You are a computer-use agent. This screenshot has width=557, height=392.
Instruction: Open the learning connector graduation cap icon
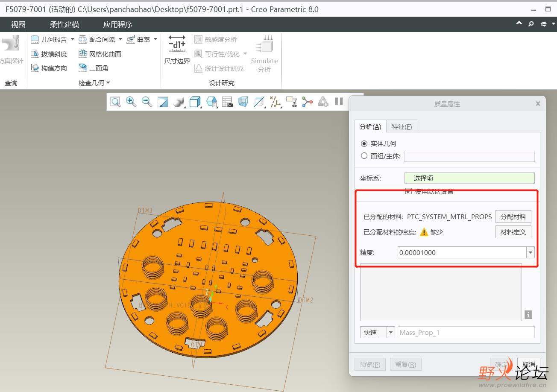click(x=544, y=24)
